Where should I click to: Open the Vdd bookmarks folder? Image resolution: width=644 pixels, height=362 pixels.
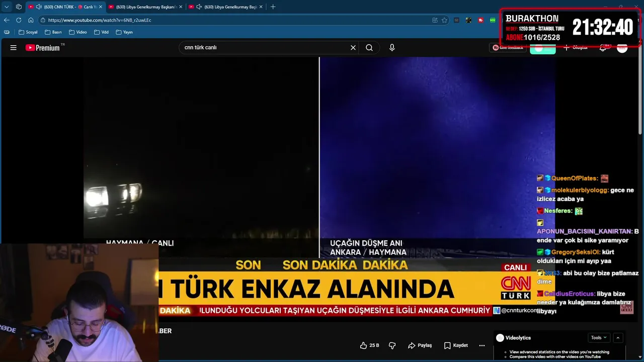[x=101, y=32]
